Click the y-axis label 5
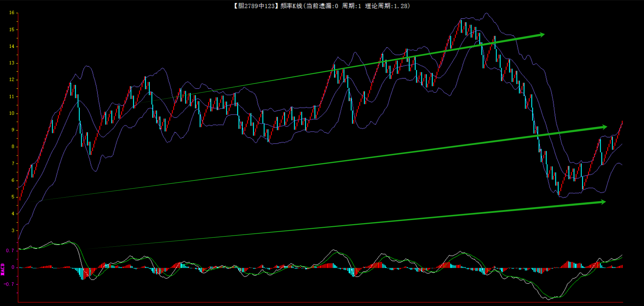This screenshot has height=306, width=644. pos(13,197)
